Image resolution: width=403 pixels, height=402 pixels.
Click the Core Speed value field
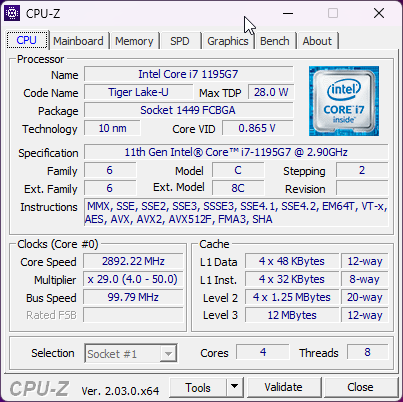pos(133,261)
